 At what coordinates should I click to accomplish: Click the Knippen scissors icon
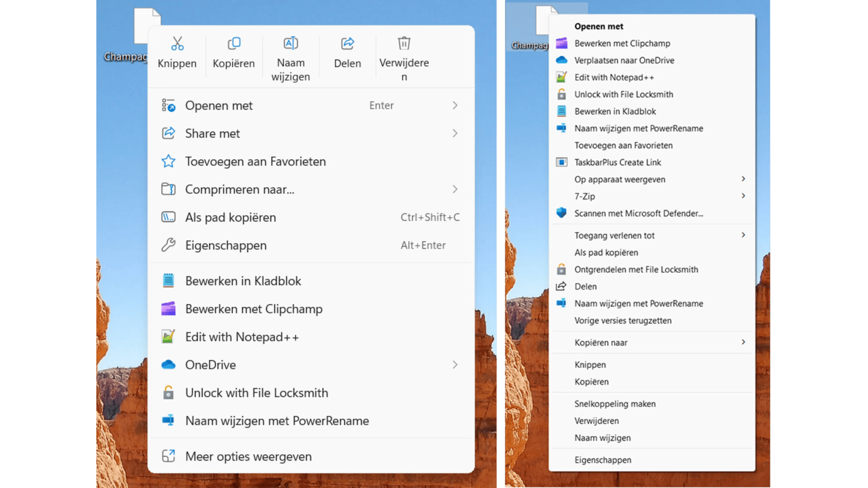177,44
